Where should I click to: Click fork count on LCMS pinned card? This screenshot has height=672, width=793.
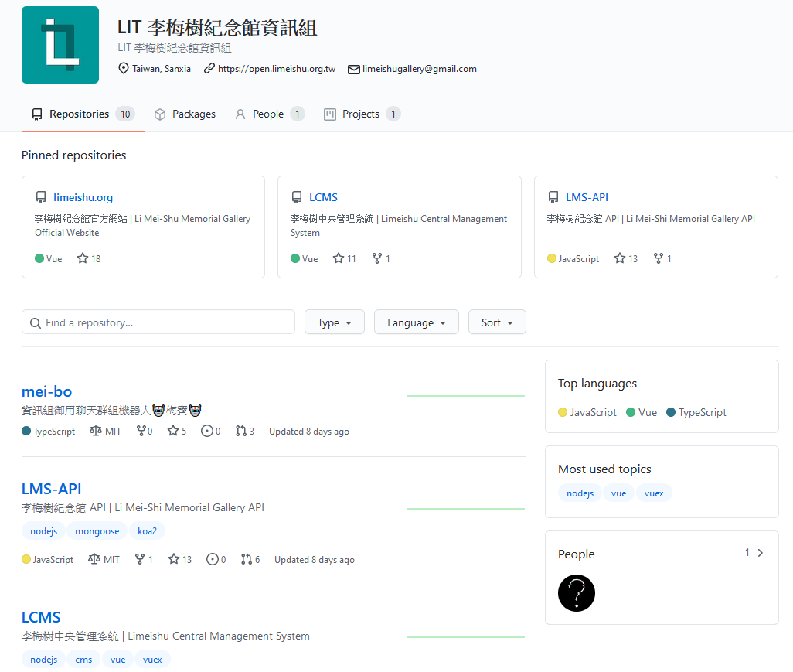(381, 258)
